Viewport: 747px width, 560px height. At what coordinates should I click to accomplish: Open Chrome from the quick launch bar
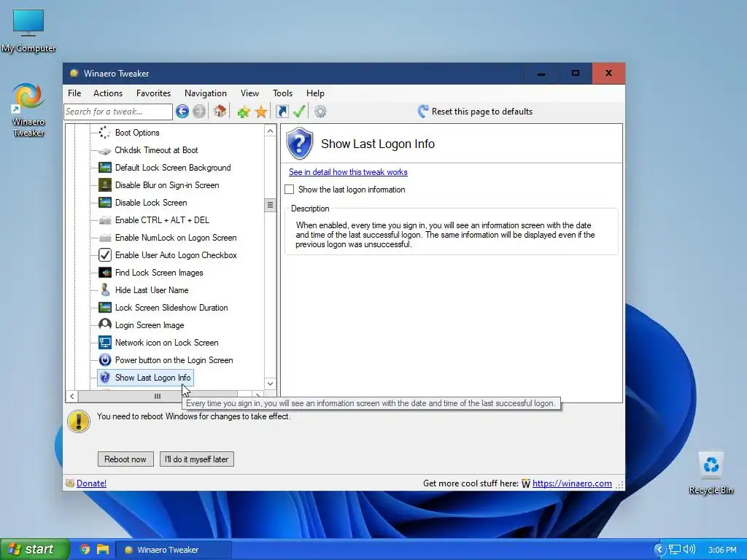click(85, 550)
